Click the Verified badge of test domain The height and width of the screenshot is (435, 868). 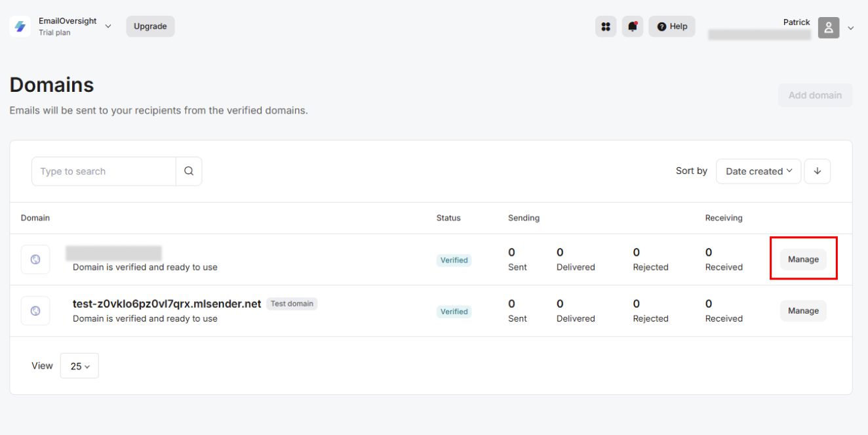click(454, 312)
